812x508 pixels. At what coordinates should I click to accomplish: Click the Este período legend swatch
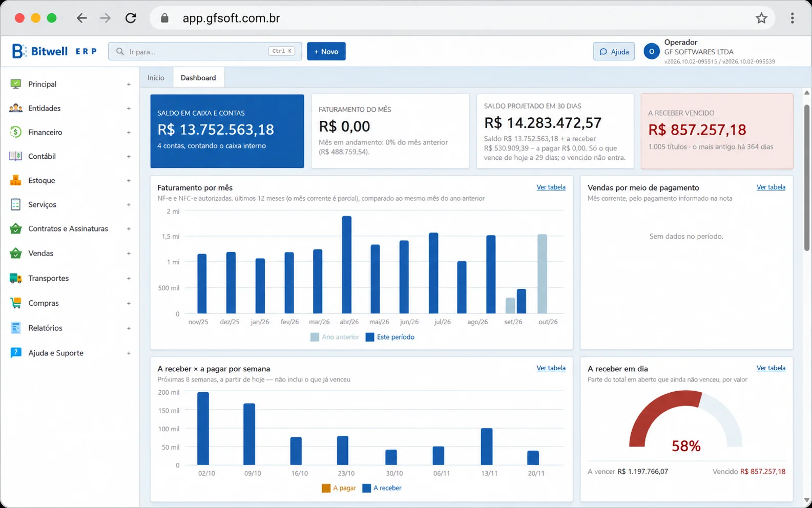pos(370,337)
